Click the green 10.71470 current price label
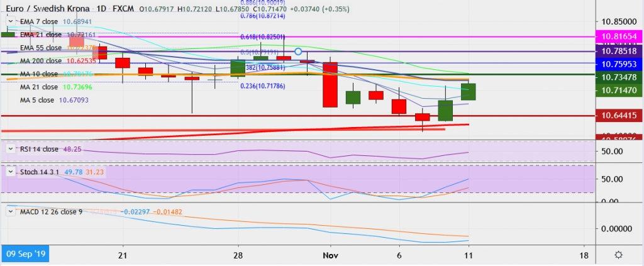This screenshot has height=266, width=644. (x=619, y=91)
